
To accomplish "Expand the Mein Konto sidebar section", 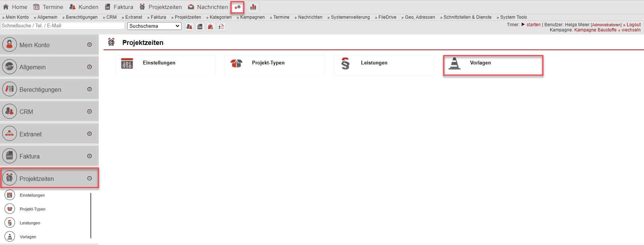I will pyautogui.click(x=89, y=45).
